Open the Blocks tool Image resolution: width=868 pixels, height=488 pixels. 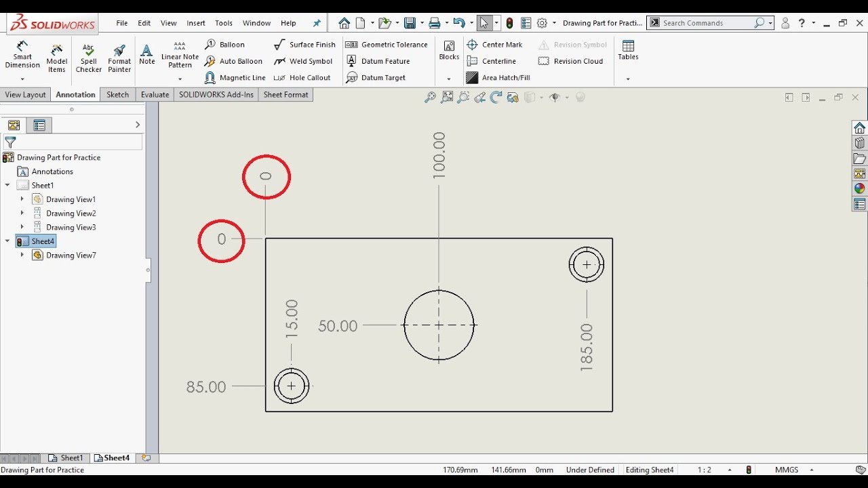click(449, 51)
